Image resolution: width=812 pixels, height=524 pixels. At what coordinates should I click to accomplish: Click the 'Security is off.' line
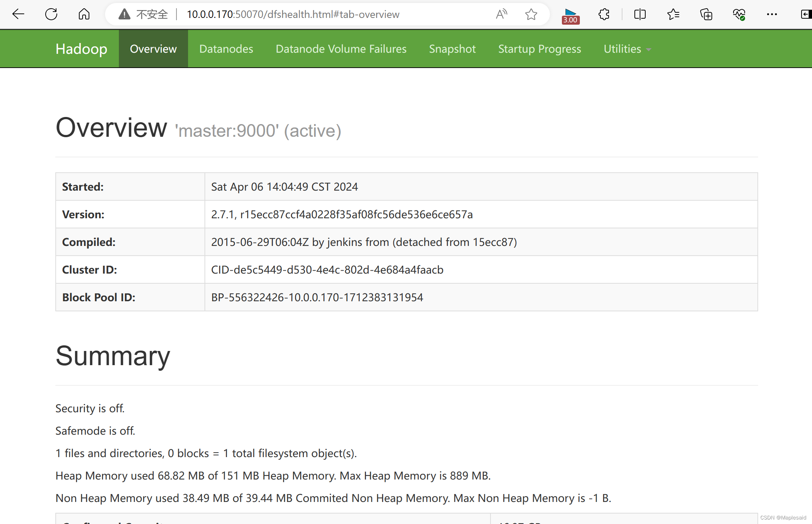90,408
